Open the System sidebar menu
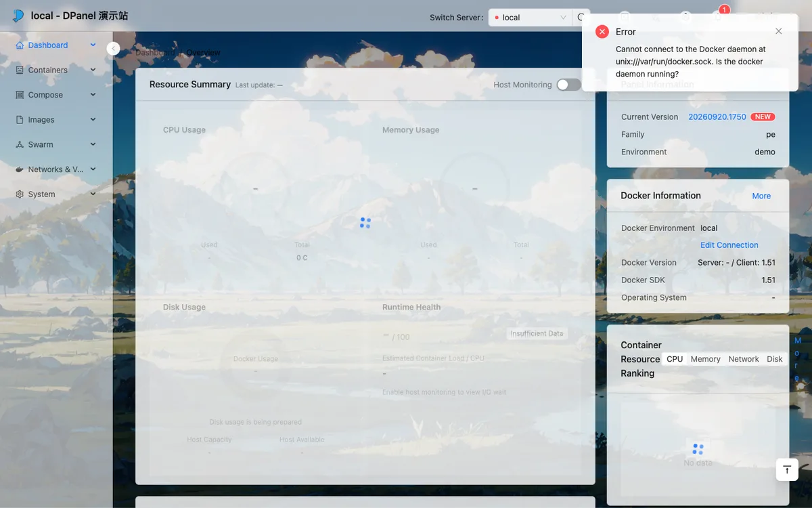The width and height of the screenshot is (812, 508). click(56, 194)
